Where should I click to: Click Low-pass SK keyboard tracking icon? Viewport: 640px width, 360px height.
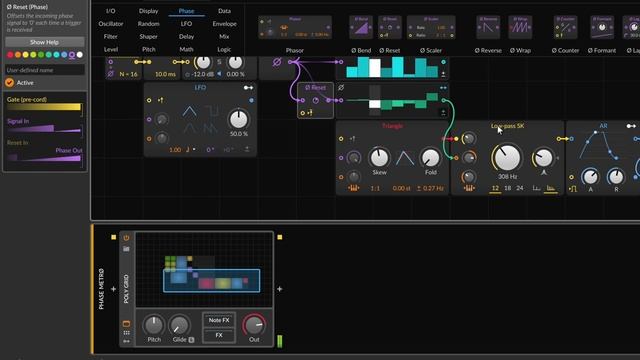(x=469, y=188)
